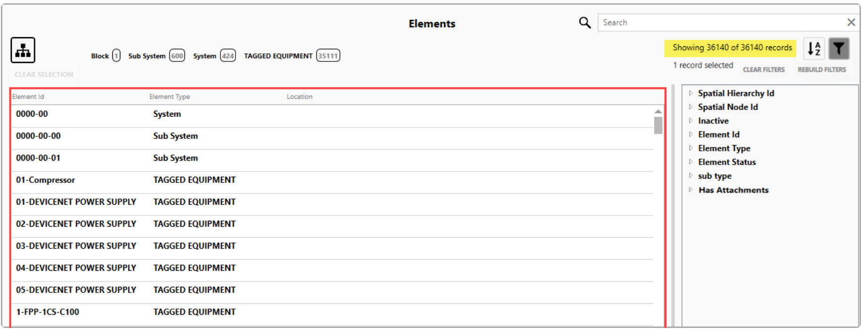Viewport: 868px width, 335px height.
Task: Open the search magnifier icon
Action: point(585,22)
